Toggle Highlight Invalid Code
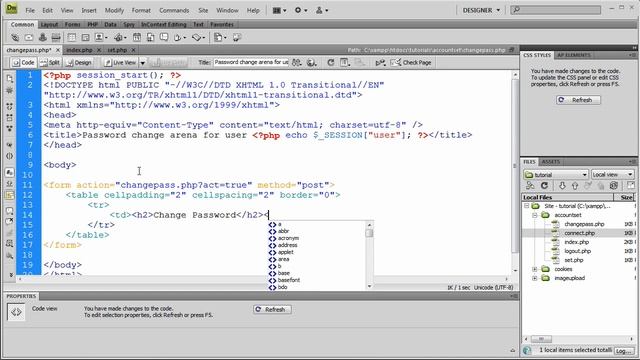The width and height of the screenshot is (640, 360). tap(9, 184)
